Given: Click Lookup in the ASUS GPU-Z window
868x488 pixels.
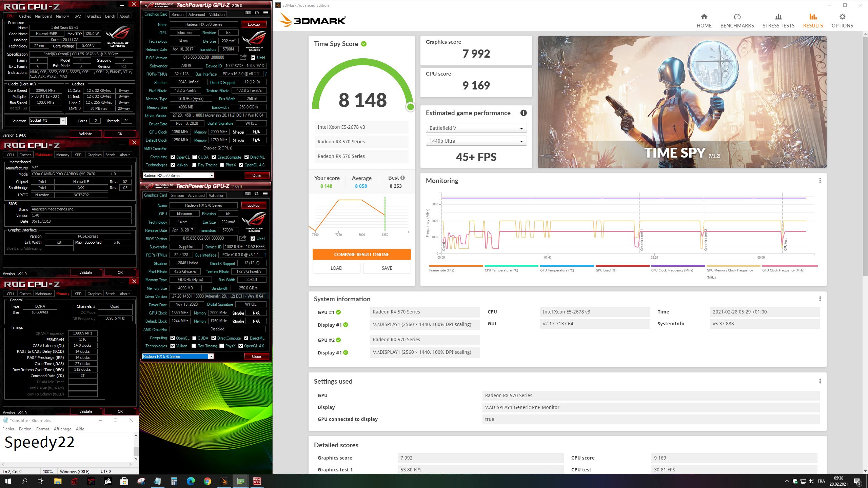Looking at the screenshot, I should [254, 24].
